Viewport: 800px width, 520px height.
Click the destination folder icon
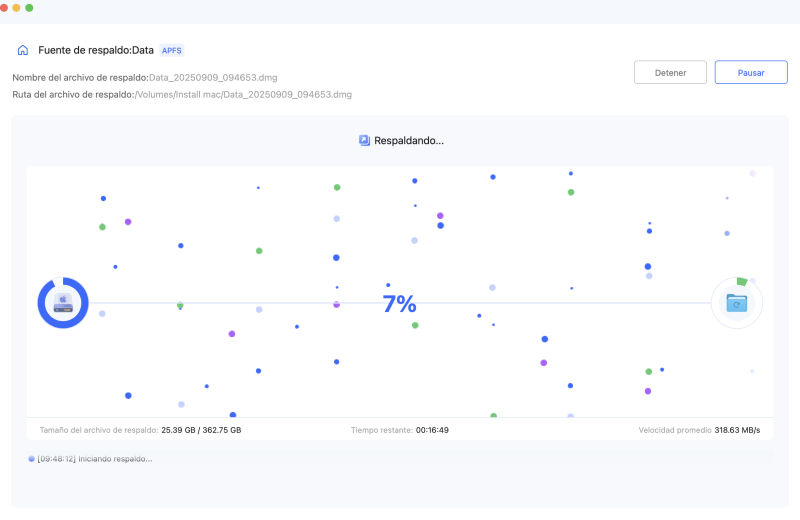736,302
